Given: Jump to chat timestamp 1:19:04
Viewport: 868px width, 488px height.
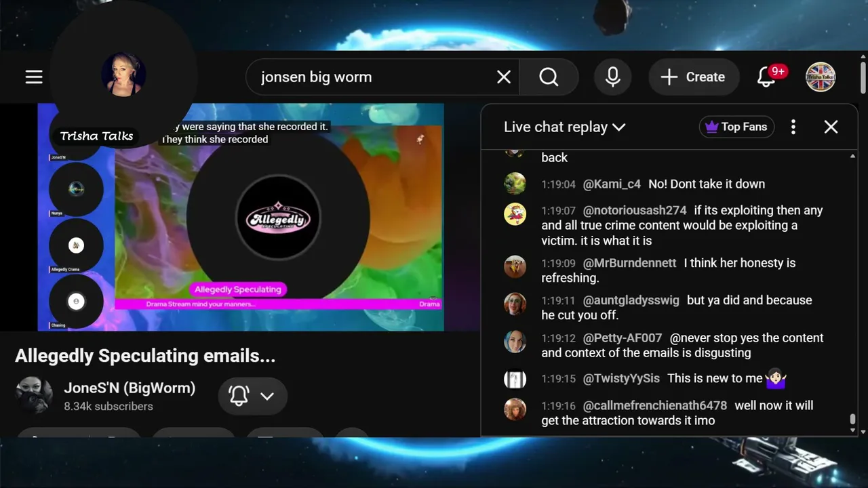Looking at the screenshot, I should 558,184.
